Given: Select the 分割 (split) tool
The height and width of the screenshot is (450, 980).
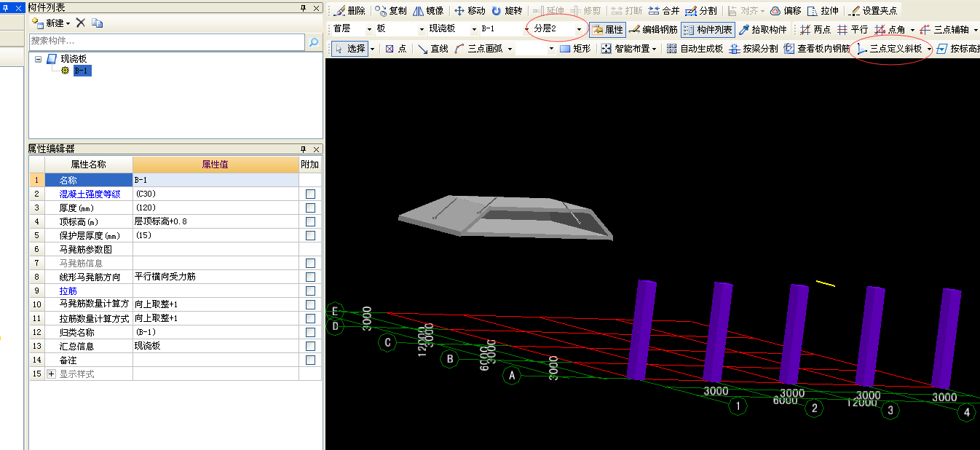Looking at the screenshot, I should (x=700, y=11).
